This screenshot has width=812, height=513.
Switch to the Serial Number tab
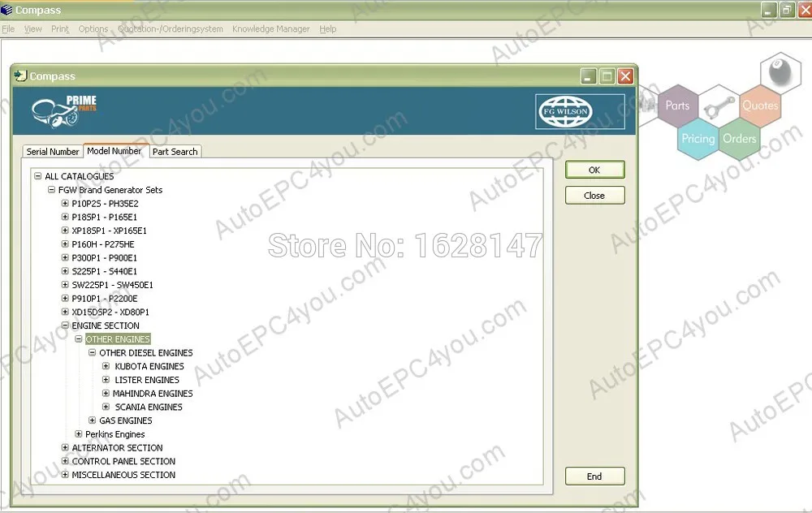pyautogui.click(x=52, y=152)
